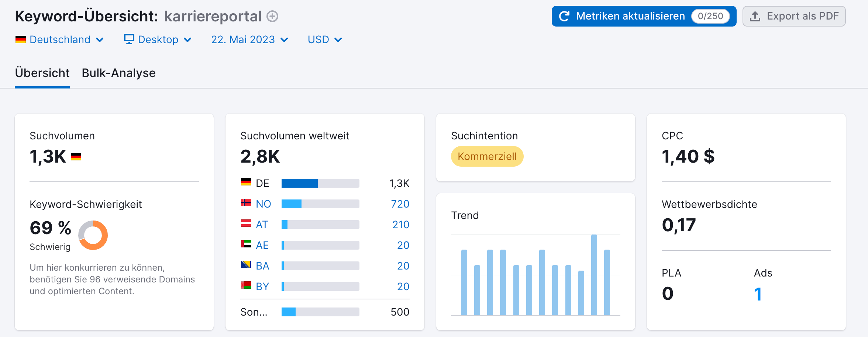Click the 69 % difficulty value
Viewport: 868px width, 337px height.
point(51,228)
